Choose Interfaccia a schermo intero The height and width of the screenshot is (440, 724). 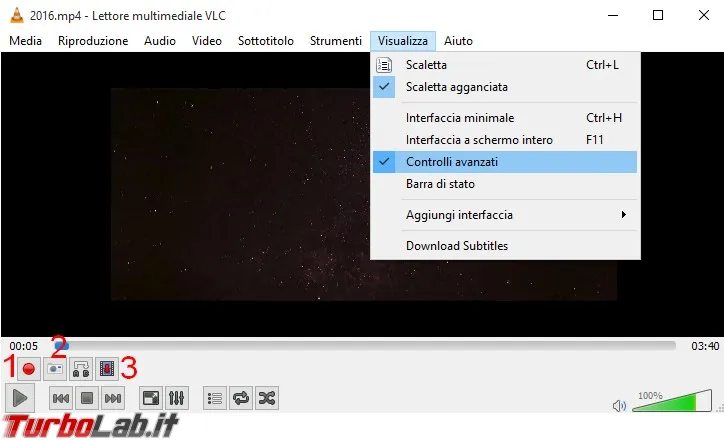point(505,140)
